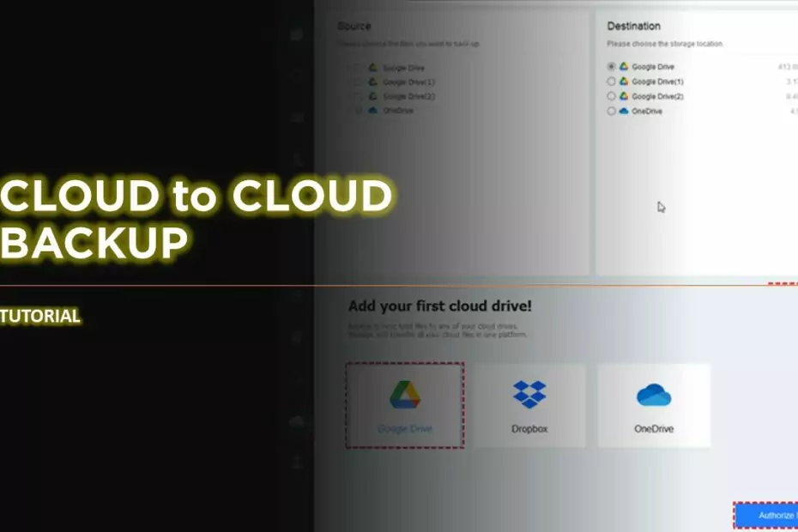This screenshot has height=532, width=798.
Task: Click the large Google Drive triangle logo
Action: 405,395
